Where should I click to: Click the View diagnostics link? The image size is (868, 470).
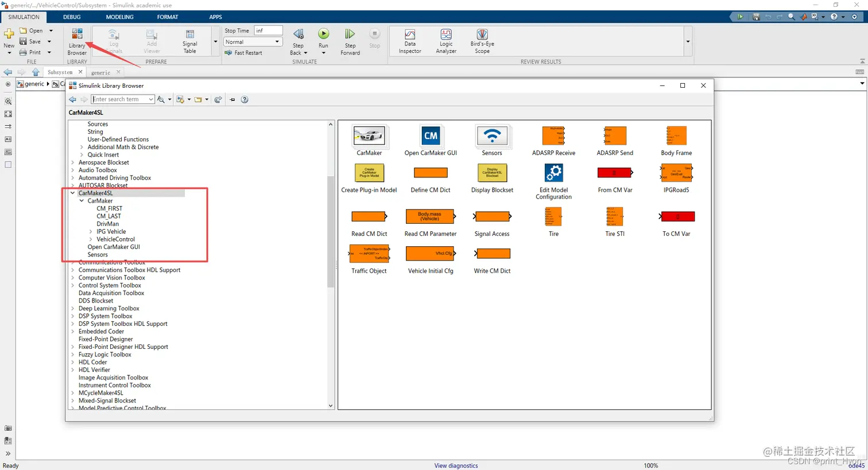pyautogui.click(x=456, y=465)
